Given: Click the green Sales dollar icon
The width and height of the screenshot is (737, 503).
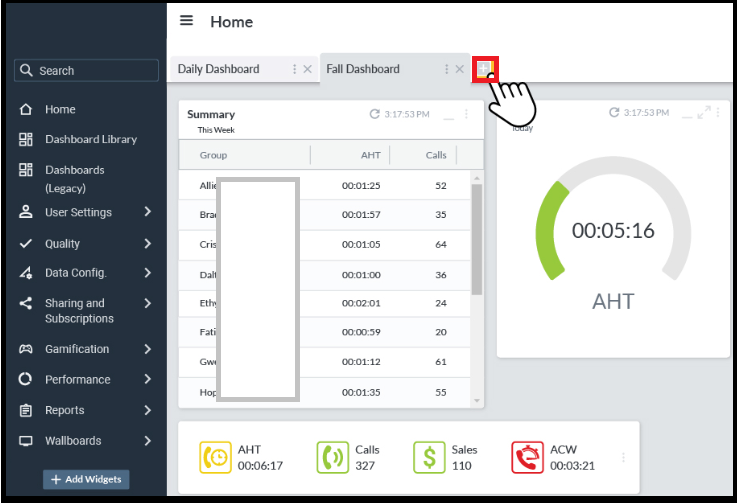Looking at the screenshot, I should click(429, 457).
